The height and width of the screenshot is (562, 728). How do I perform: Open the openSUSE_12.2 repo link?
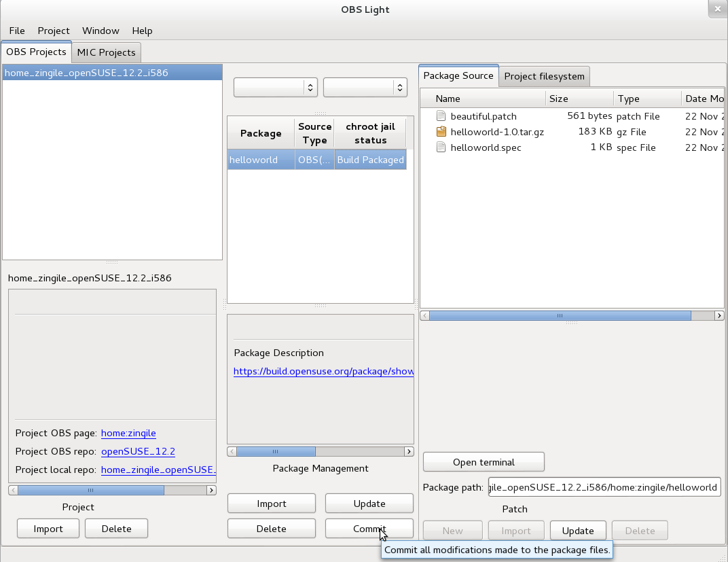coord(138,451)
